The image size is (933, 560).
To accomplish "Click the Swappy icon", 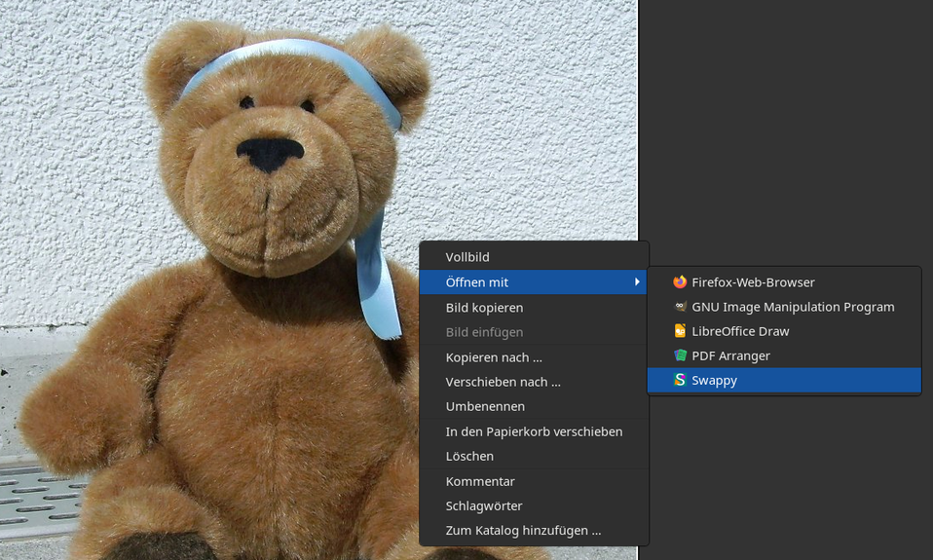I will point(680,380).
